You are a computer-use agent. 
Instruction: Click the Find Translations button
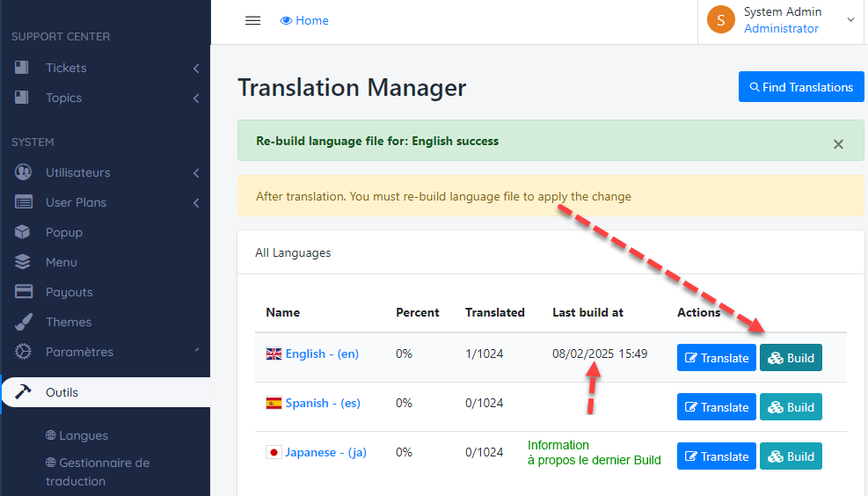pos(801,87)
